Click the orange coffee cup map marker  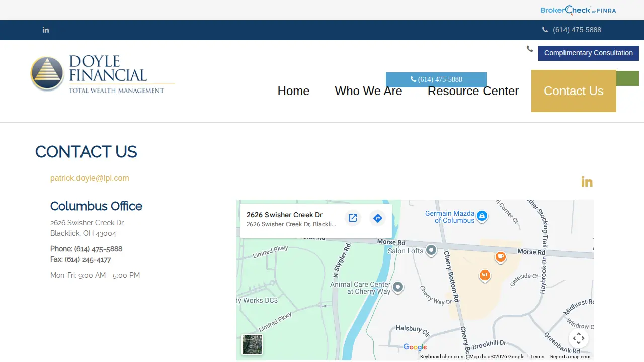tap(500, 257)
